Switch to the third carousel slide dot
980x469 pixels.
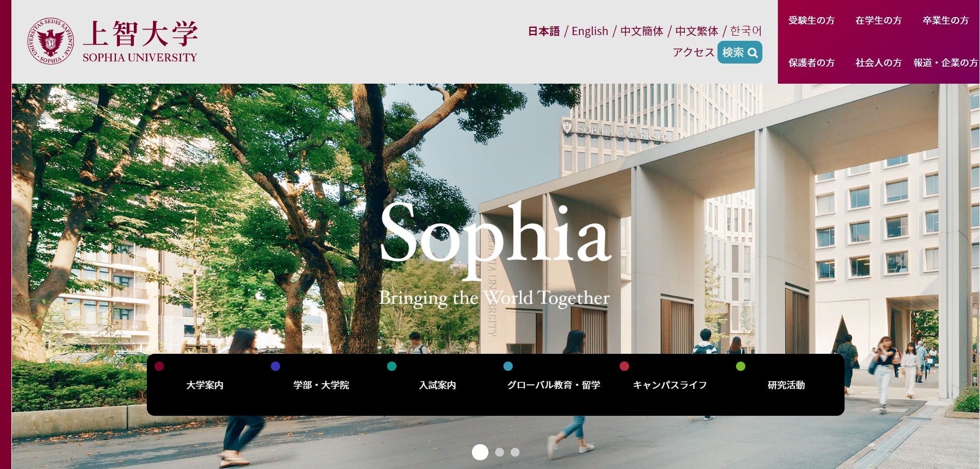[x=515, y=452]
